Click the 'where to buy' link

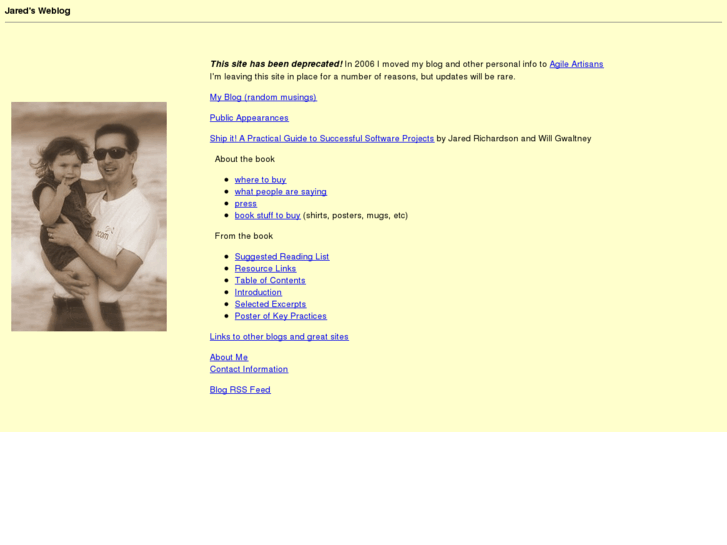click(260, 180)
